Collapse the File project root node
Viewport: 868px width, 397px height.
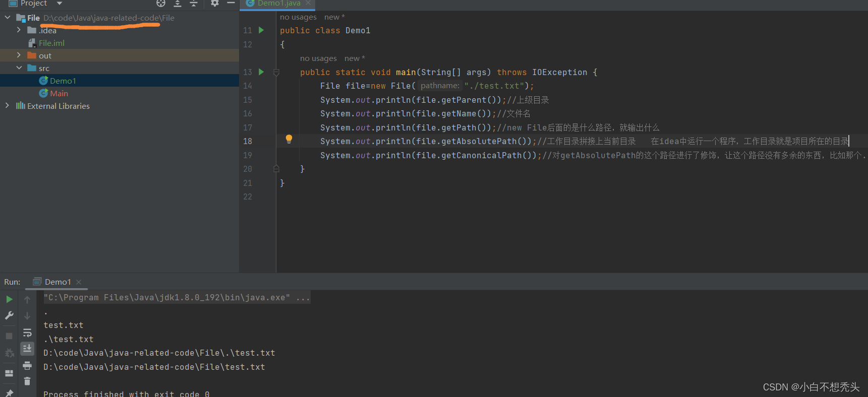(x=8, y=18)
